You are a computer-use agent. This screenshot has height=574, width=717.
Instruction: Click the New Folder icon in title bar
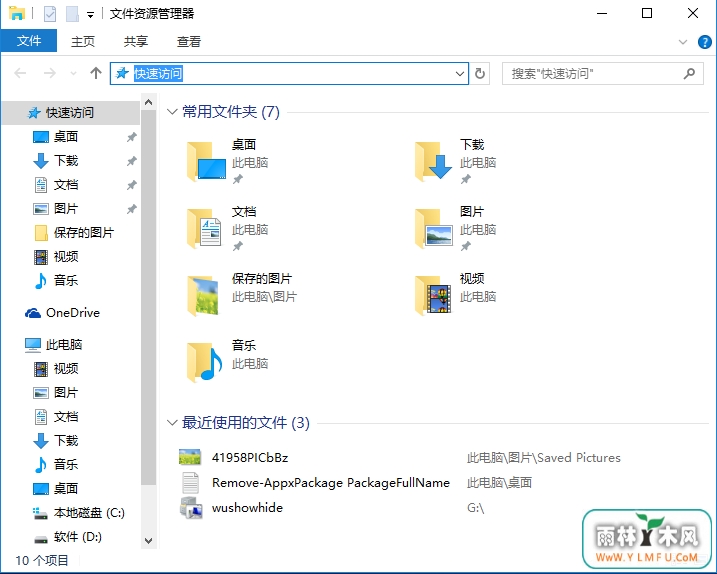click(x=72, y=14)
